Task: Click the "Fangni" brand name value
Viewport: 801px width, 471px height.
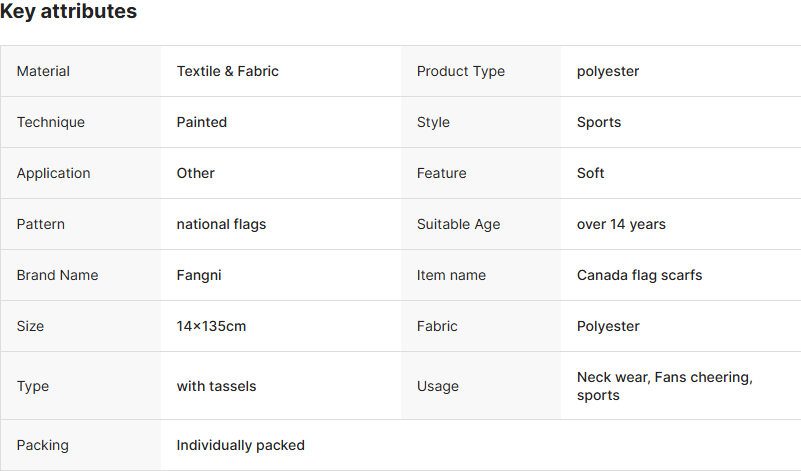Action: click(x=199, y=275)
